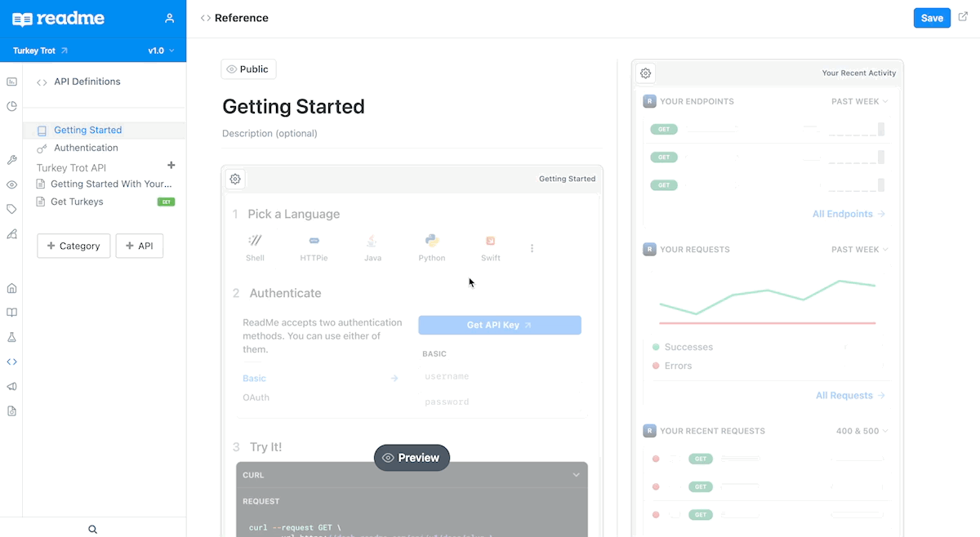Collapse the CURL section chevron
Screen dimensions: 980x537
click(x=576, y=475)
